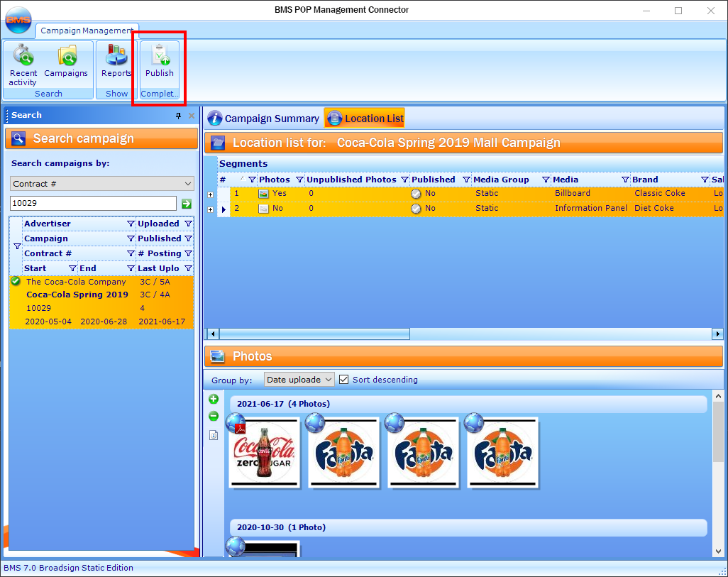Click the PDF badge on Coca-Cola photo
Viewport: 728px width, 577px height.
coord(240,429)
